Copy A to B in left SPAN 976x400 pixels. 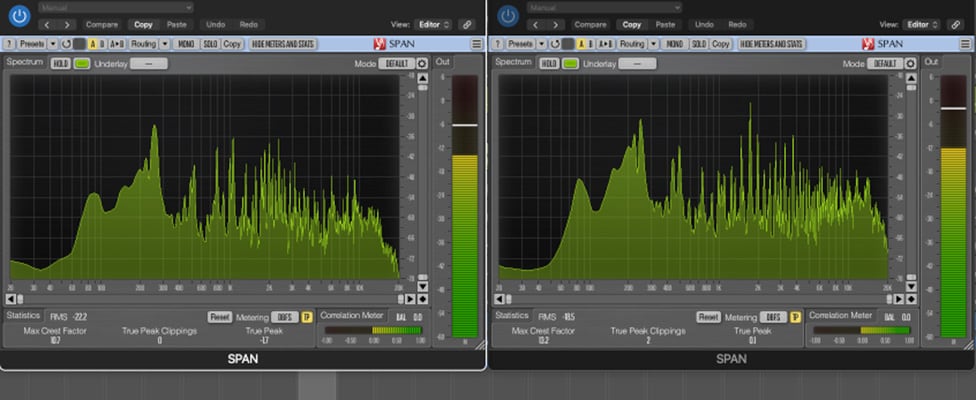tap(117, 44)
